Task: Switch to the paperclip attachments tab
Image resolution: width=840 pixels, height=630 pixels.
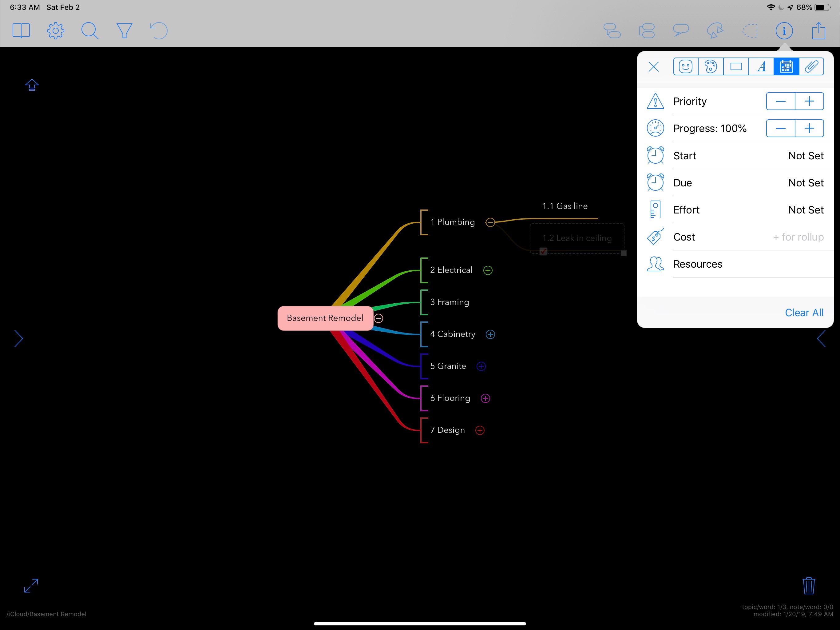Action: (811, 67)
